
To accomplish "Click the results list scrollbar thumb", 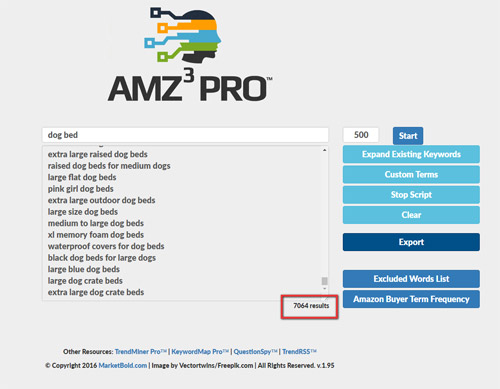I will tap(324, 281).
